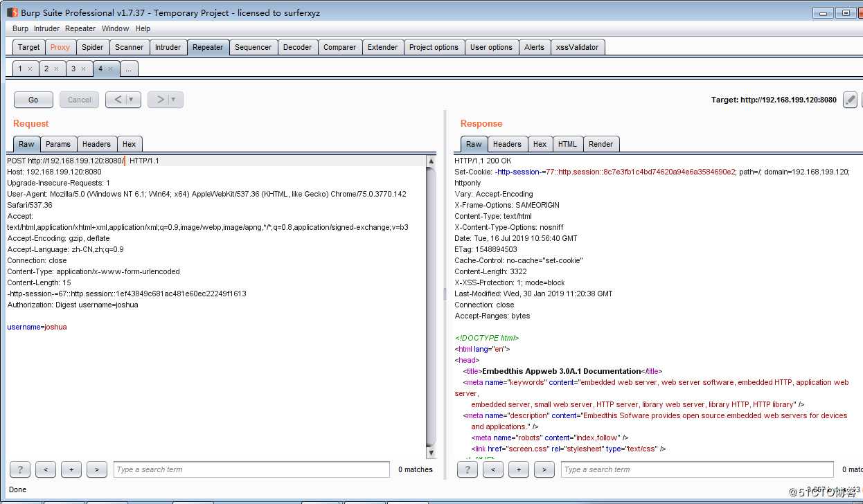
Task: Open the Scanner tab
Action: click(x=130, y=47)
